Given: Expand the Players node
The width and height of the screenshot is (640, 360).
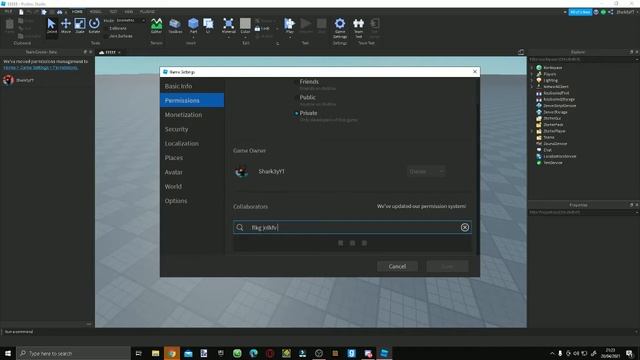Looking at the screenshot, I should coord(532,74).
